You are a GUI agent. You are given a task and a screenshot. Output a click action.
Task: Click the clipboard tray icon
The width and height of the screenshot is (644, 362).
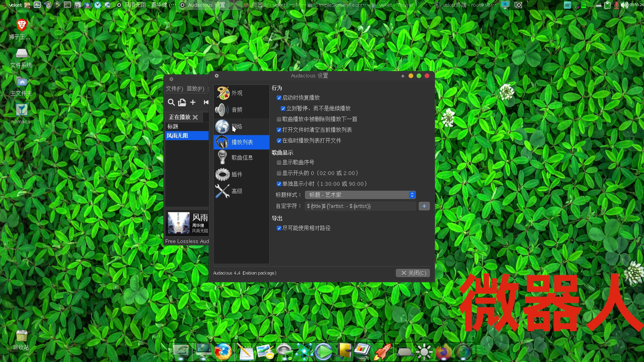coord(607,5)
